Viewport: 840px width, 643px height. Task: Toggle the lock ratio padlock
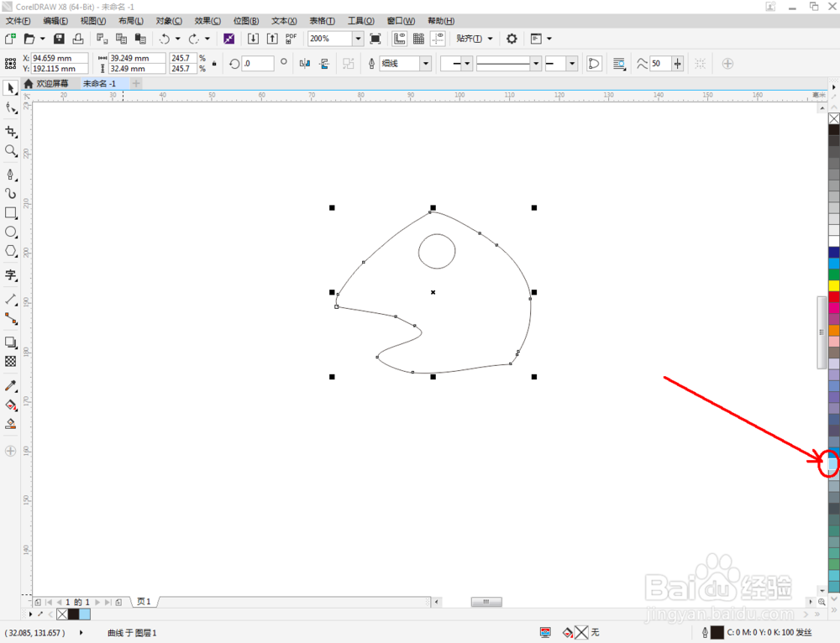tap(214, 63)
